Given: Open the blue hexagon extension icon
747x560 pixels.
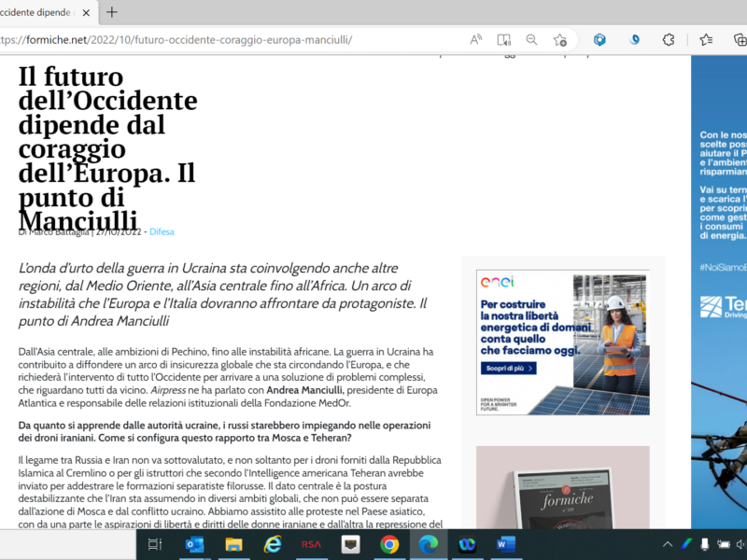Looking at the screenshot, I should click(x=599, y=39).
